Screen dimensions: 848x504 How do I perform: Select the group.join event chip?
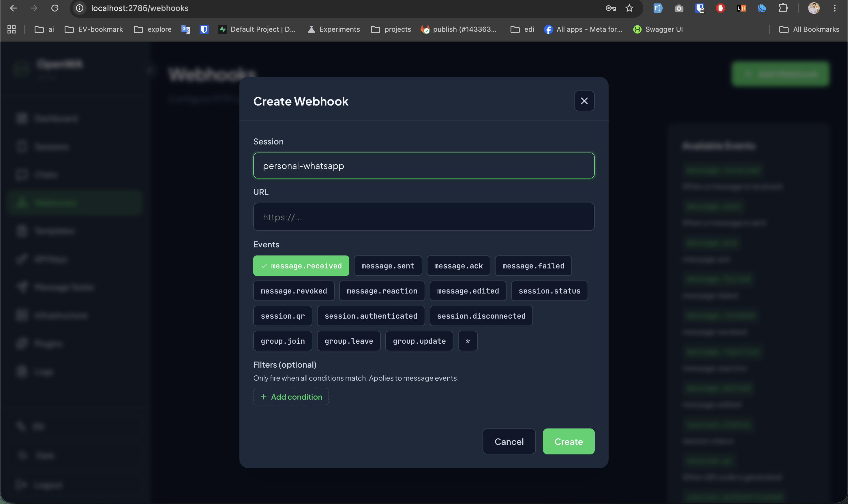pyautogui.click(x=283, y=341)
